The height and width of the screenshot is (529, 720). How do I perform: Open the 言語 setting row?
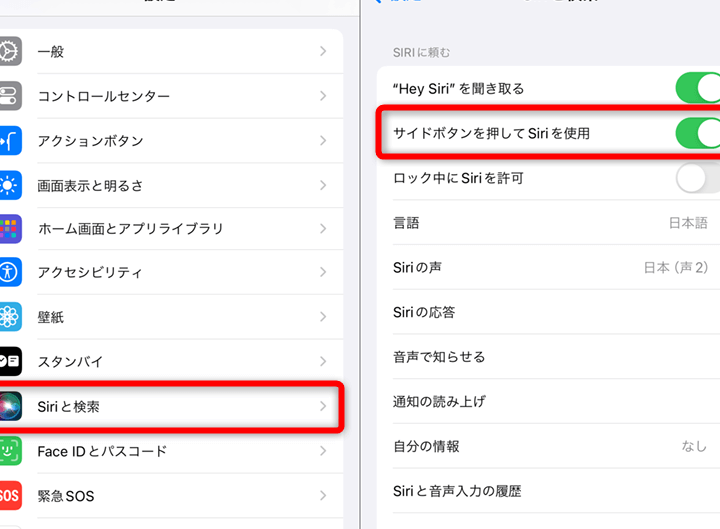548,223
